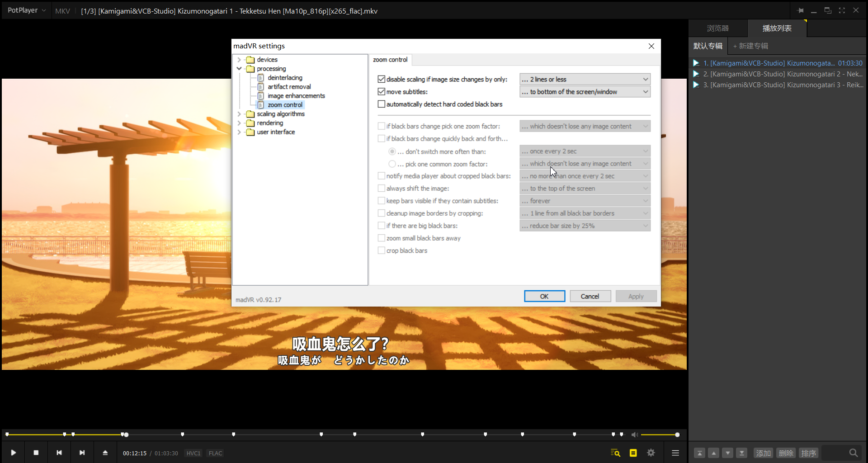Uncheck disable scaling if image size changes
This screenshot has width=868, height=463.
(382, 79)
